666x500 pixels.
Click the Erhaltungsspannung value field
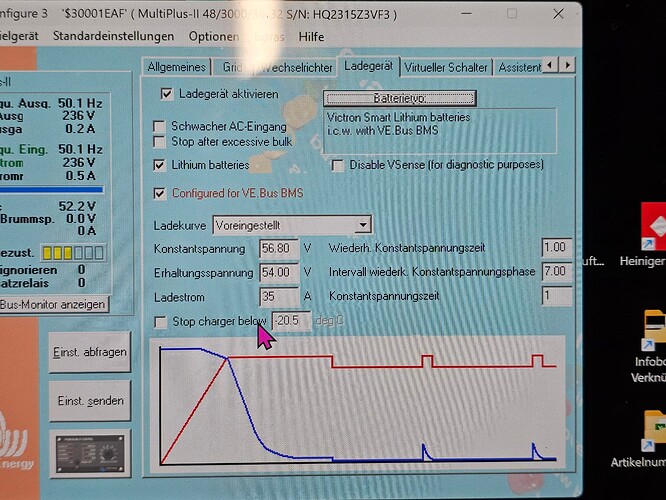pos(279,272)
